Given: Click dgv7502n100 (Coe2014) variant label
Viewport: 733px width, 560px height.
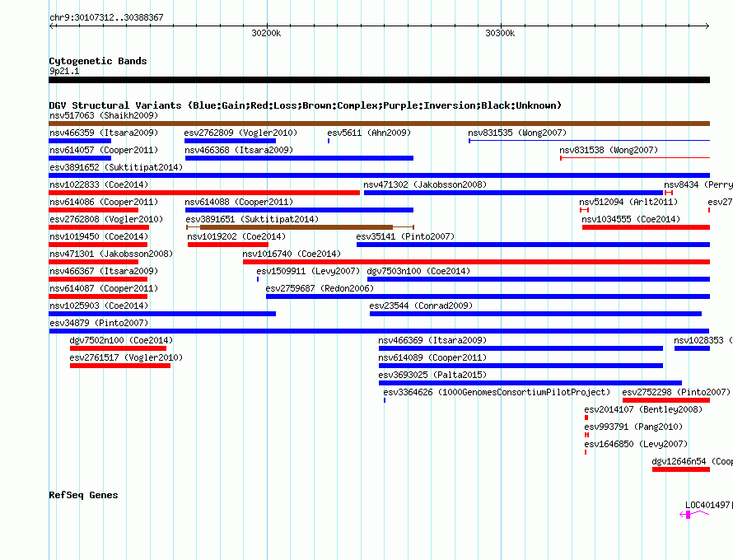Looking at the screenshot, I should (121, 340).
